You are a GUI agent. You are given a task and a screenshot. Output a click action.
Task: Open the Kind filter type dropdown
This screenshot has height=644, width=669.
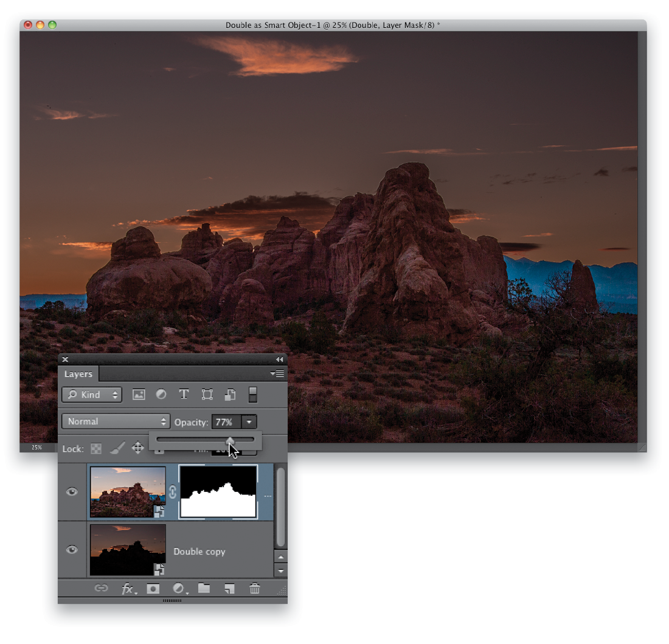[92, 395]
